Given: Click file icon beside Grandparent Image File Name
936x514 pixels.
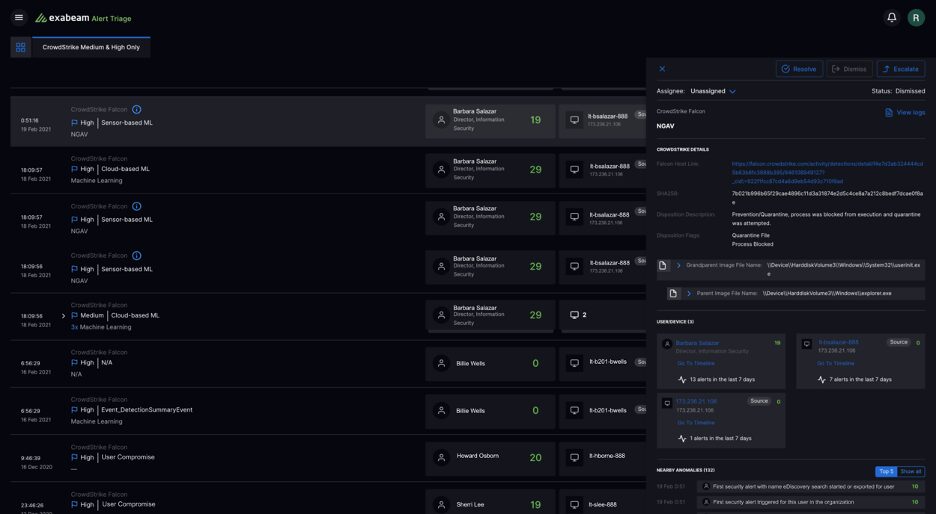Looking at the screenshot, I should 663,266.
